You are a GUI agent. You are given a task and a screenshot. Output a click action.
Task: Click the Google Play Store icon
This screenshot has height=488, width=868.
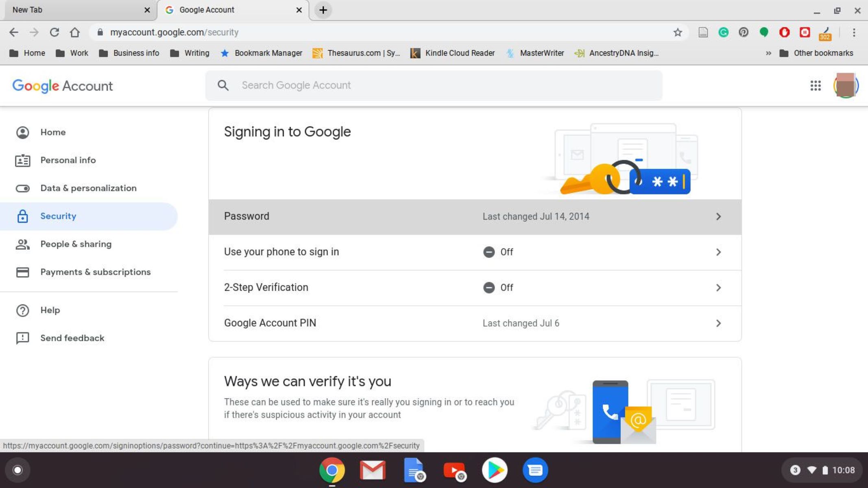(495, 470)
